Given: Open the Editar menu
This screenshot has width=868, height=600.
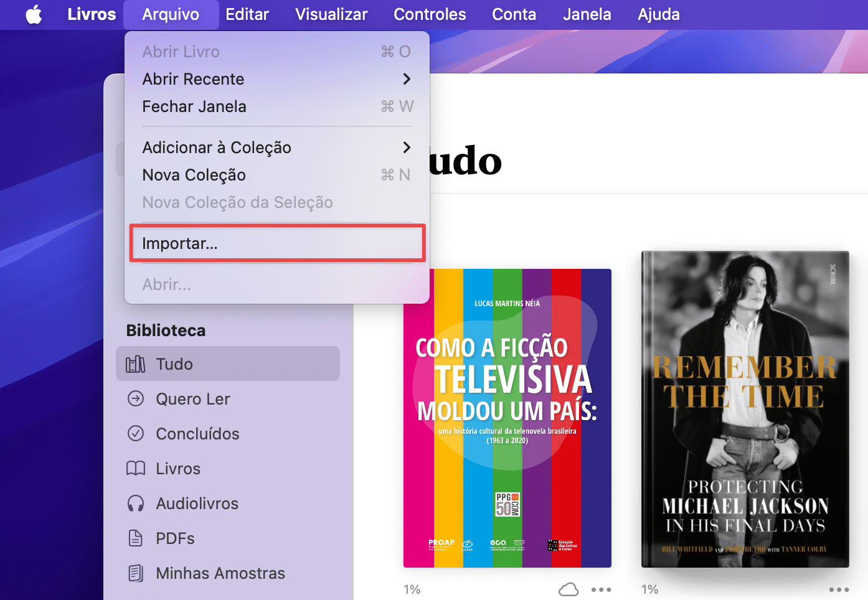Looking at the screenshot, I should pyautogui.click(x=247, y=14).
